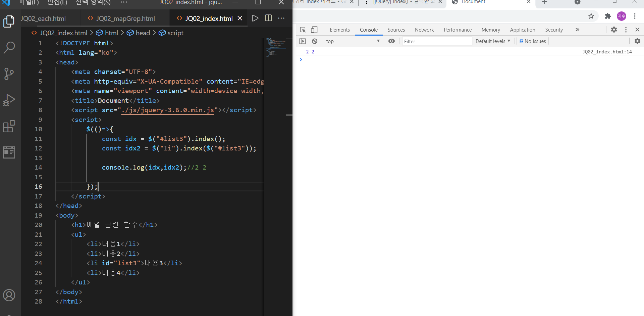Open the browser preview panel icon in activity bar
Screen dimensions: 644x316
(9, 152)
